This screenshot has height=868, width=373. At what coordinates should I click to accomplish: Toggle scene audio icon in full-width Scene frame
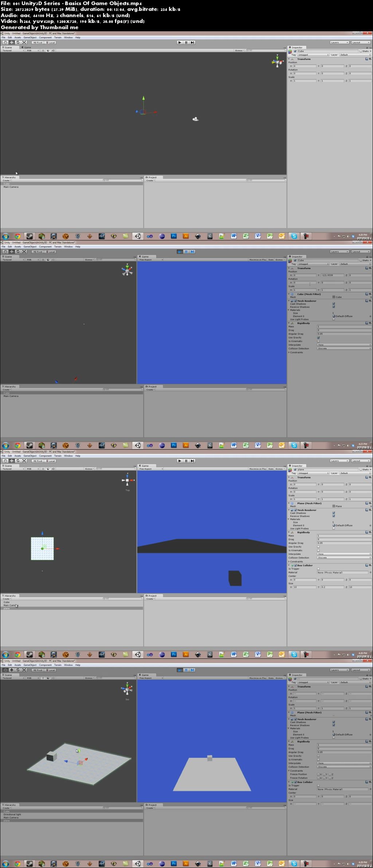coord(53,51)
